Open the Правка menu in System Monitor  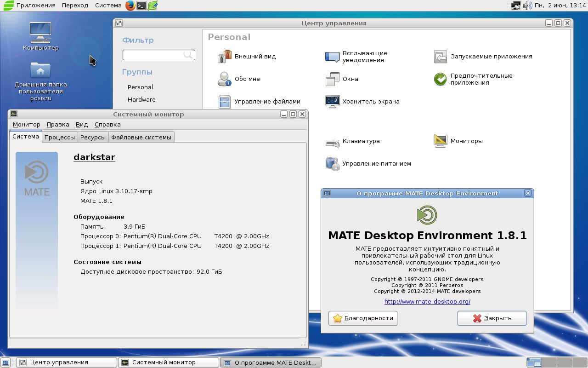click(58, 125)
